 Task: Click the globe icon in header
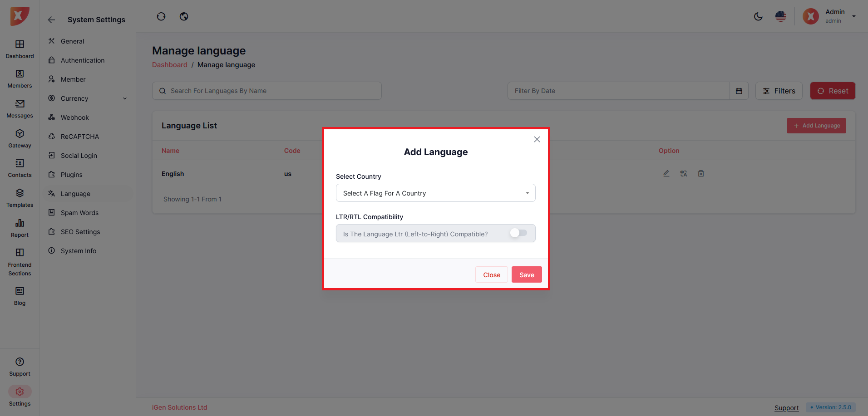(x=184, y=17)
